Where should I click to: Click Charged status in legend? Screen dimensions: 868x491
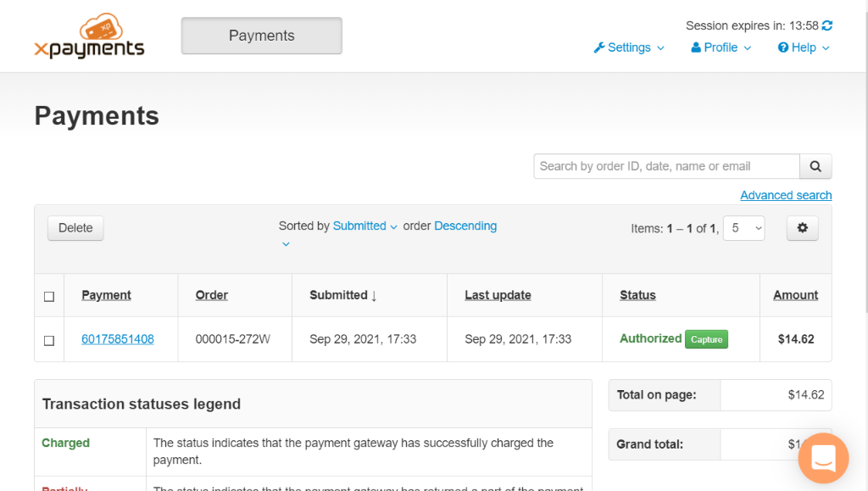click(x=65, y=443)
